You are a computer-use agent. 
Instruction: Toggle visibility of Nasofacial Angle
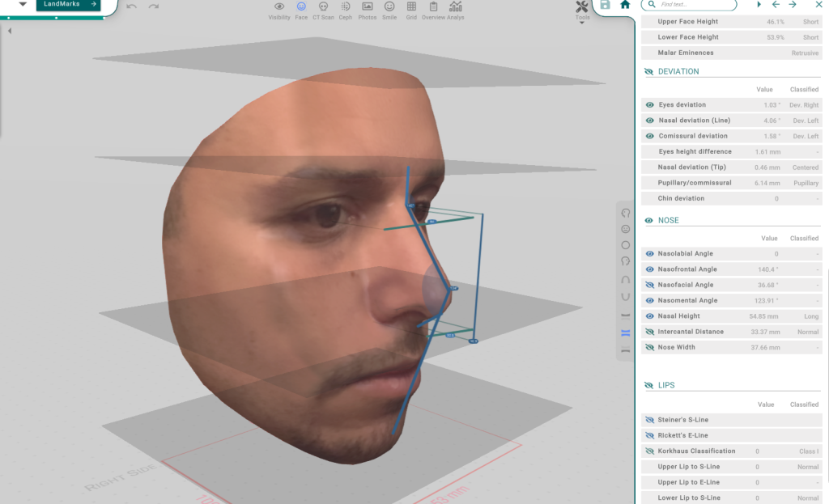649,285
